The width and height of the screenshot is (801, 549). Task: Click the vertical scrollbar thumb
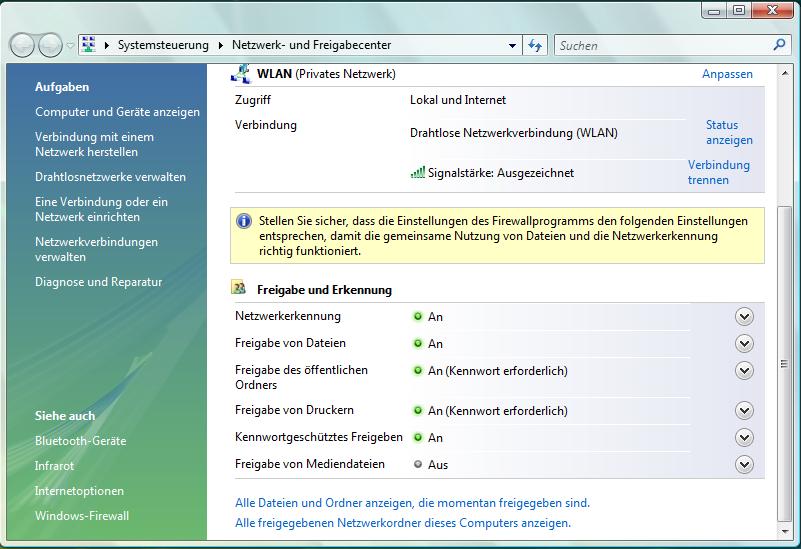pyautogui.click(x=784, y=364)
